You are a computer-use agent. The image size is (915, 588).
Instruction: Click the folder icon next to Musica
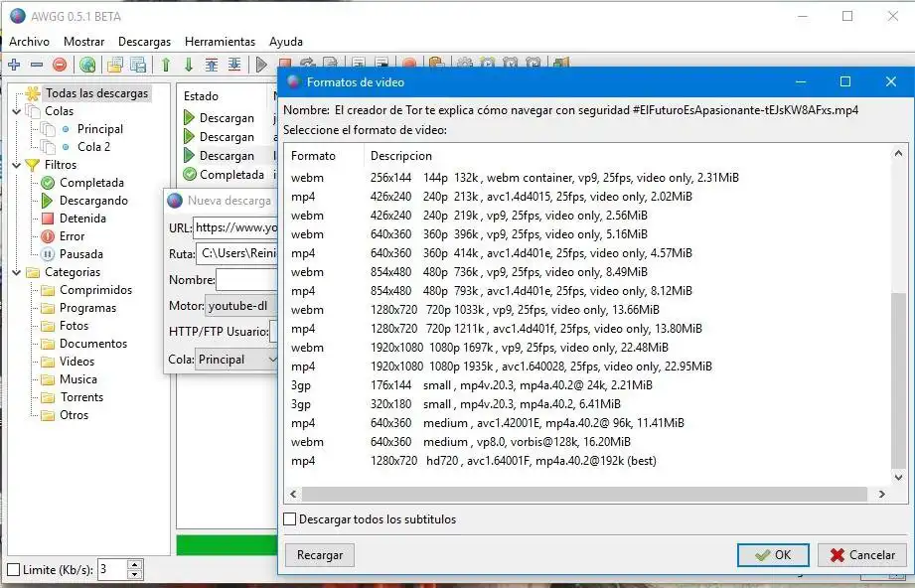pyautogui.click(x=48, y=379)
